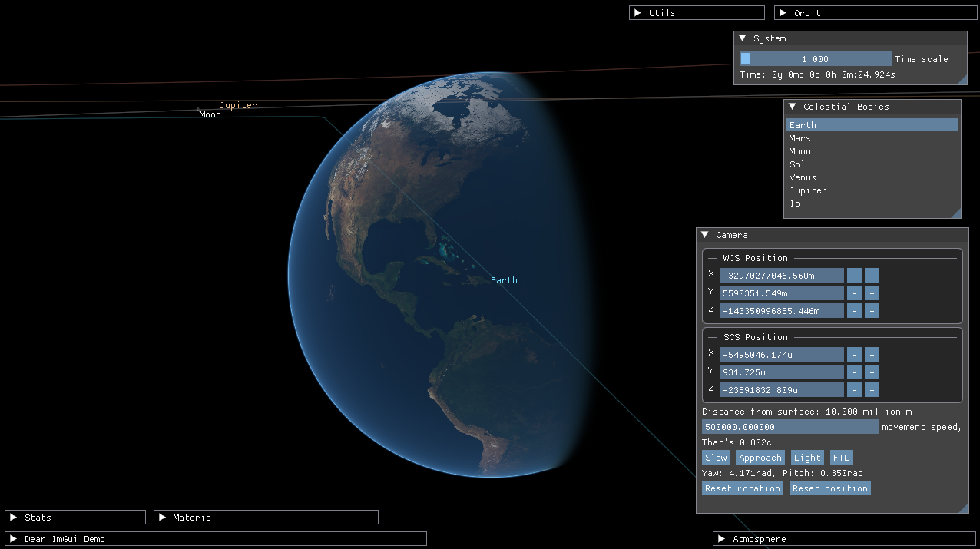Increment the SCS Y position with plus button
The image size is (980, 549).
872,372
